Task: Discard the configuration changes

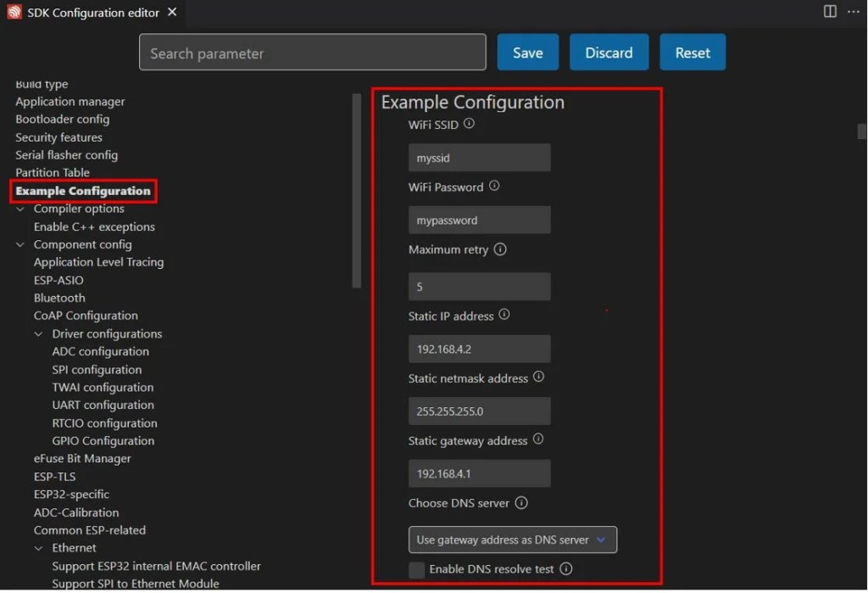Action: click(x=609, y=52)
